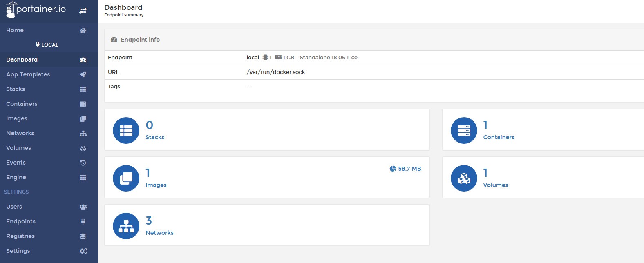Click the Endpoint info gauge icon
644x263 pixels.
click(x=114, y=40)
